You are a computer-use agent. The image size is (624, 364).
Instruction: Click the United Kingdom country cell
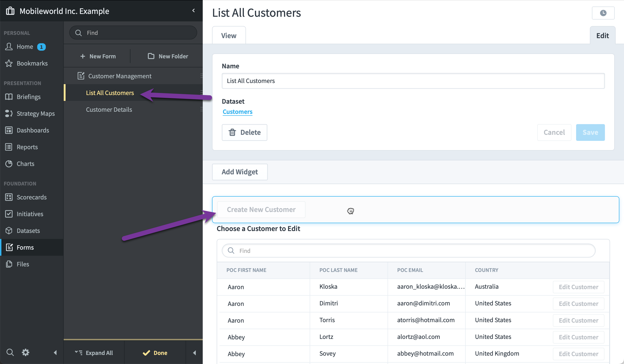[497, 353]
